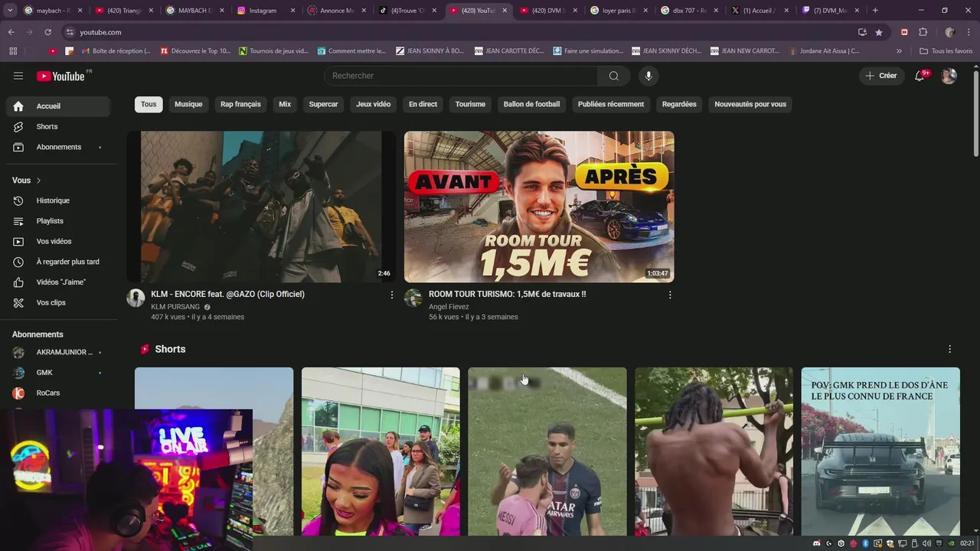The height and width of the screenshot is (551, 980).
Task: Select the En direct filter chip
Action: [x=423, y=104]
